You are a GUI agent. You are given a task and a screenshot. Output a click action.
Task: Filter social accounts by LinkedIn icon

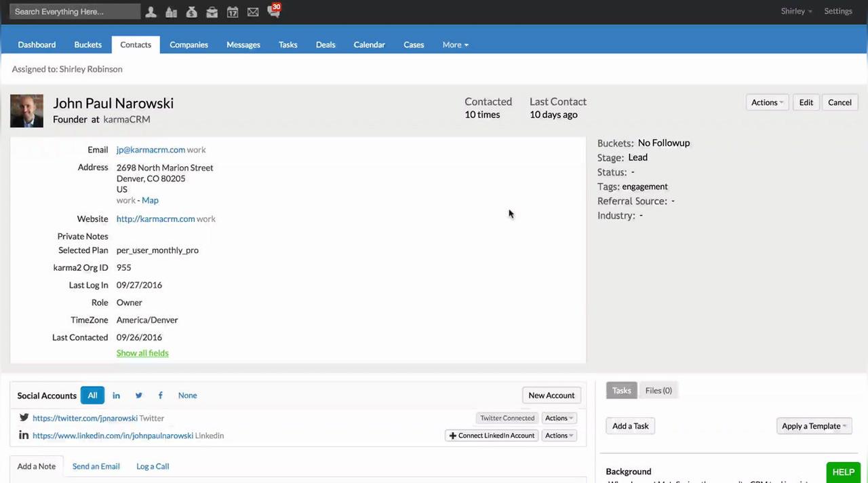[x=116, y=395]
